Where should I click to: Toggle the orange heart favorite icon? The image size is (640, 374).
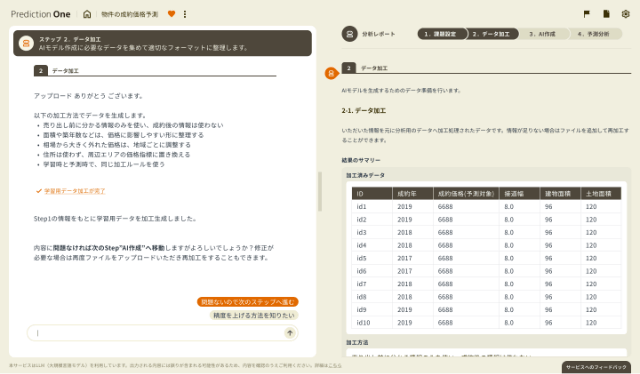171,14
